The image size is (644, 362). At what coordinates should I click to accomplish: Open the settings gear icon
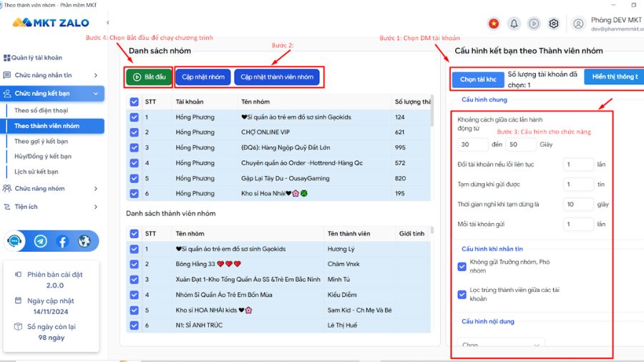tap(554, 24)
